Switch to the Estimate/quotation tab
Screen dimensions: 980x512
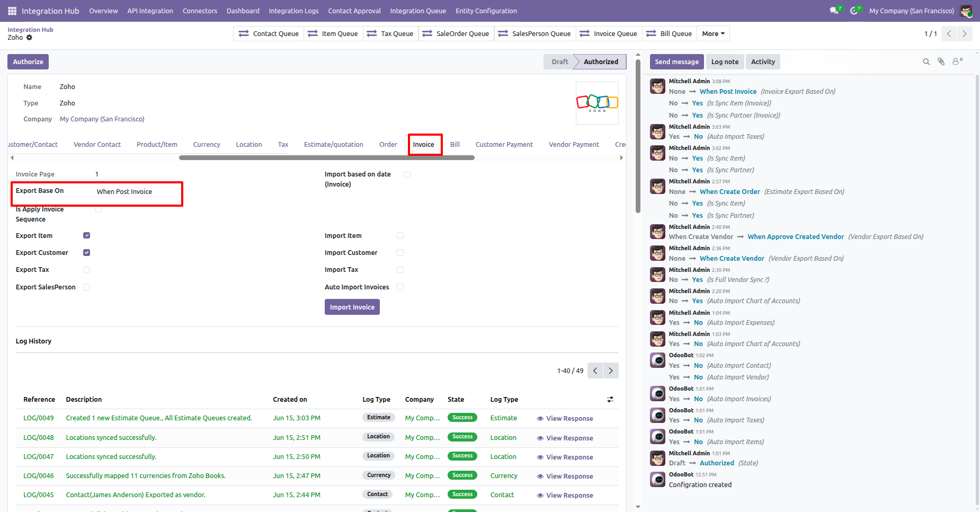pyautogui.click(x=334, y=145)
